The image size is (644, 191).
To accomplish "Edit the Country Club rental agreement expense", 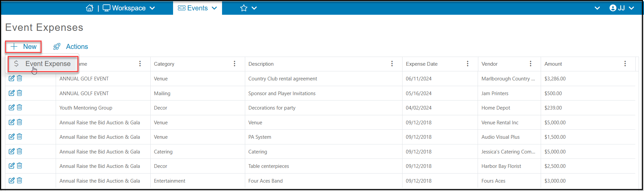I will [x=12, y=78].
